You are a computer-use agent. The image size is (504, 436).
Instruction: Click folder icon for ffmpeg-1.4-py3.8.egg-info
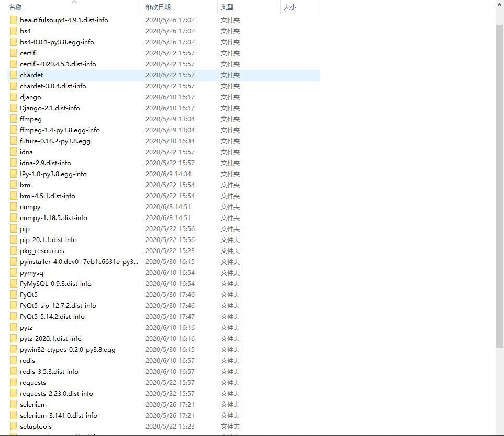tap(14, 130)
